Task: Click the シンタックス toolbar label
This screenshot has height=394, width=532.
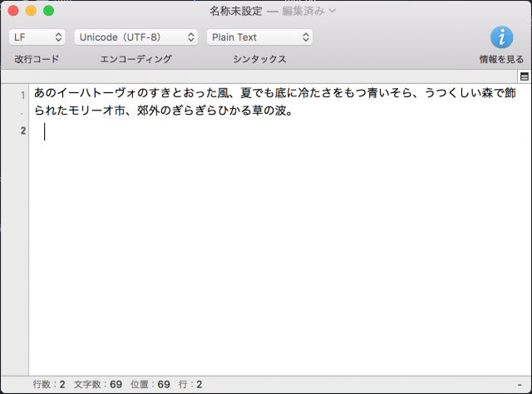Action: (259, 60)
